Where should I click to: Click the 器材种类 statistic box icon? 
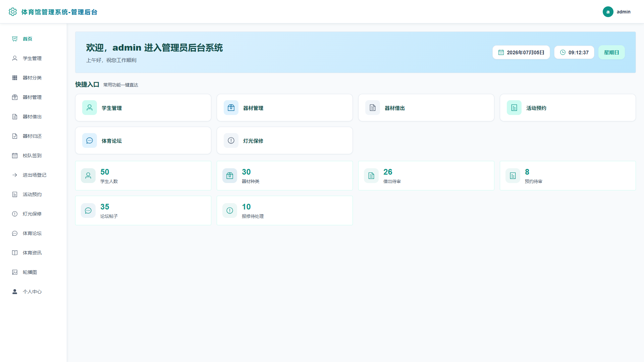[230, 176]
